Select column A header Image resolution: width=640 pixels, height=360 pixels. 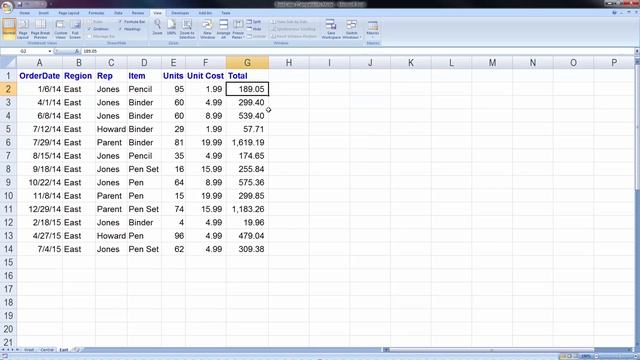(x=40, y=62)
